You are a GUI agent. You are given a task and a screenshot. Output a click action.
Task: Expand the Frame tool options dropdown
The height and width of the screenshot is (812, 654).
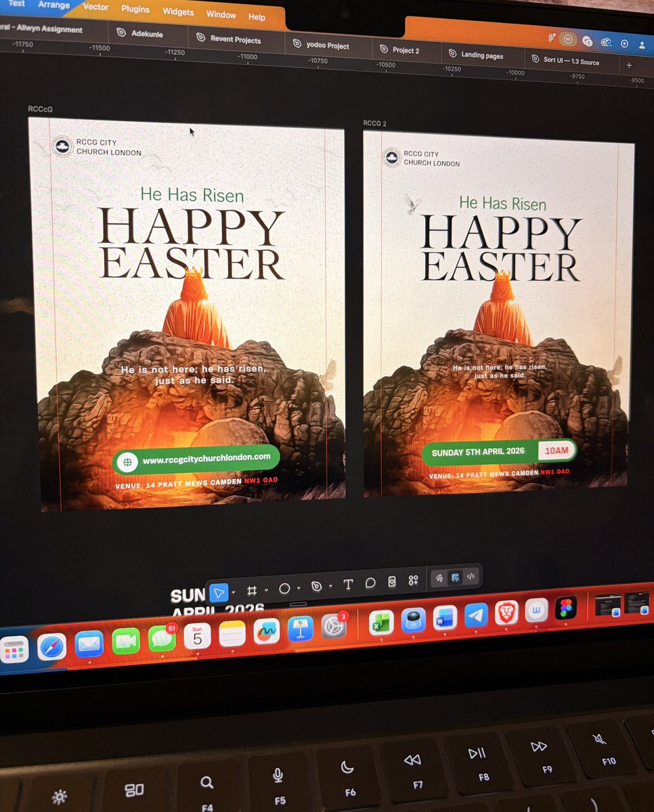pyautogui.click(x=266, y=589)
